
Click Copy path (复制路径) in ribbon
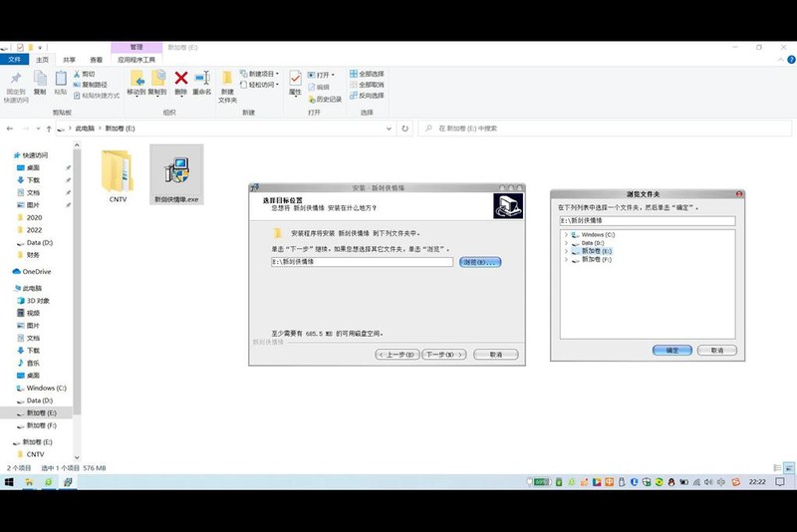91,85
